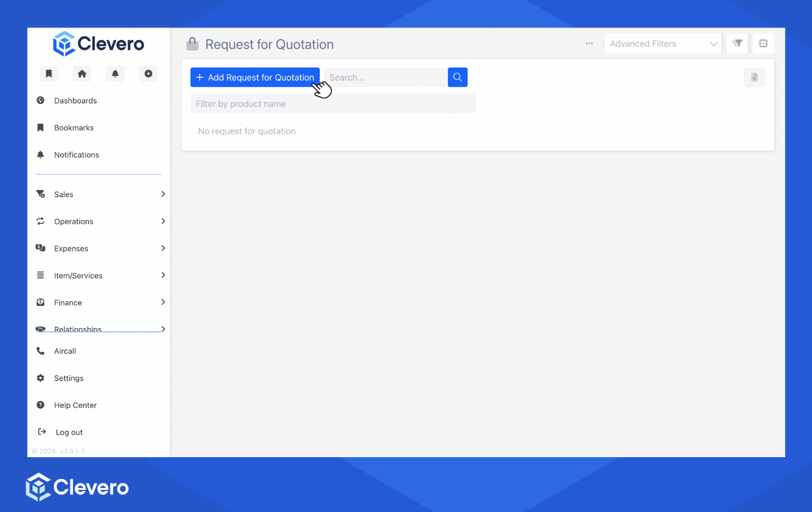Click the Sales funnel icon
Screen dimensions: 812x512
(x=40, y=194)
